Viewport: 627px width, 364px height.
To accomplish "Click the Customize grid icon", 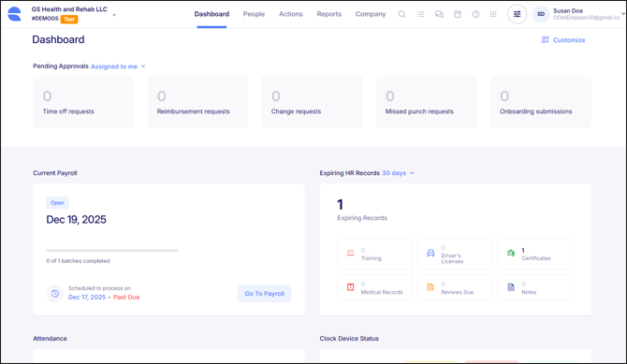I will click(x=545, y=39).
